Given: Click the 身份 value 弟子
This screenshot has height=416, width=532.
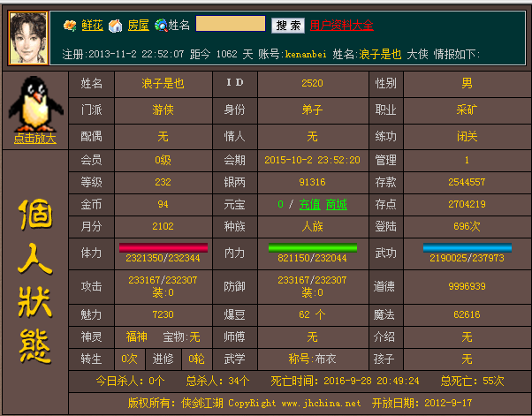Looking at the screenshot, I should 312,110.
